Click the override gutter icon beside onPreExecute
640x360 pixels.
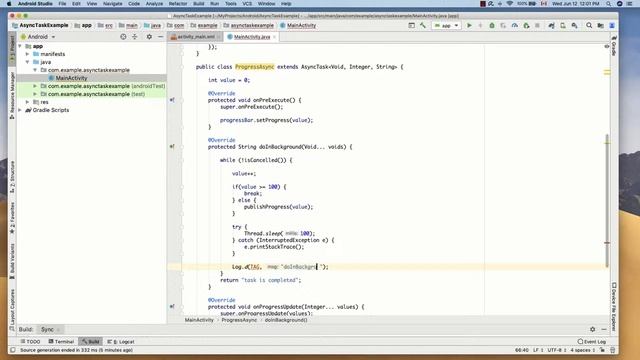point(172,100)
